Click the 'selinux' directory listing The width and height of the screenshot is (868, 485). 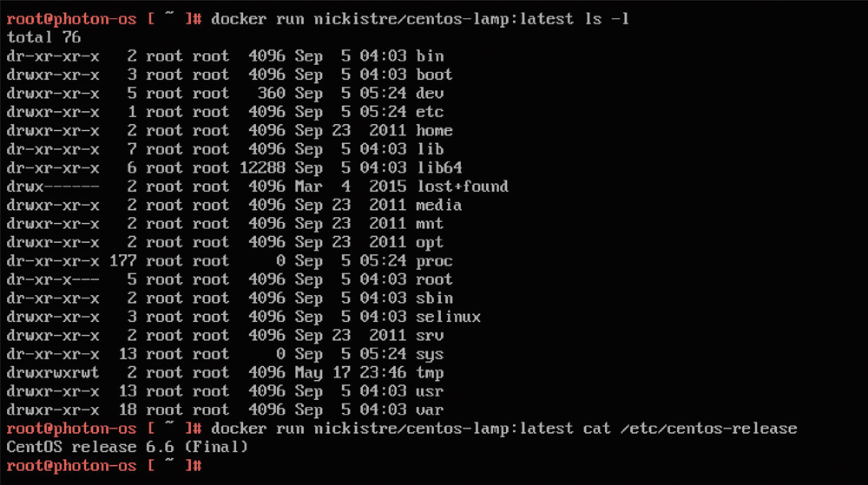(244, 317)
